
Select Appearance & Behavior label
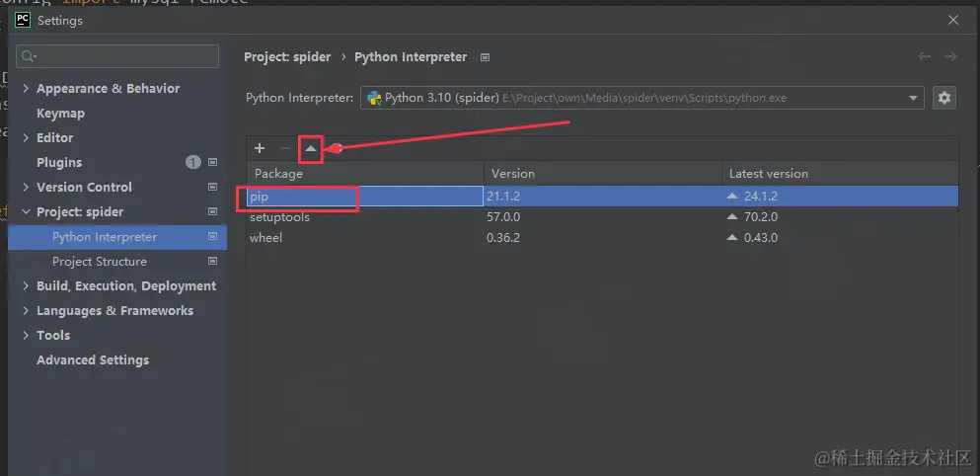click(x=109, y=88)
